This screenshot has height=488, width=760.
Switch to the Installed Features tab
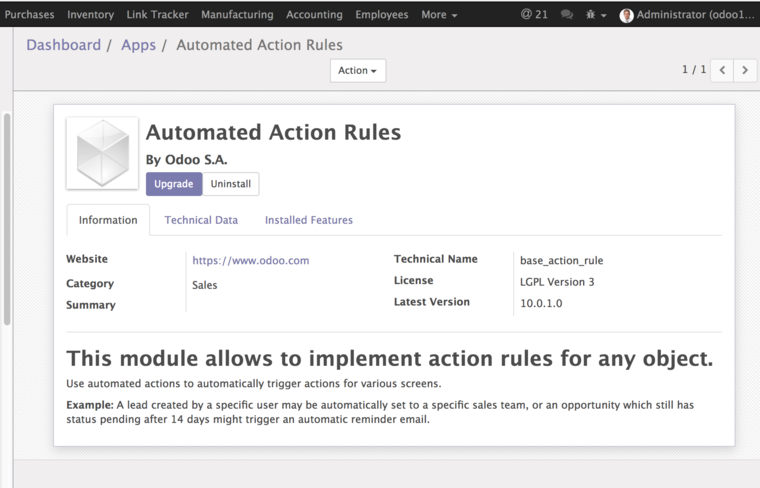(309, 220)
